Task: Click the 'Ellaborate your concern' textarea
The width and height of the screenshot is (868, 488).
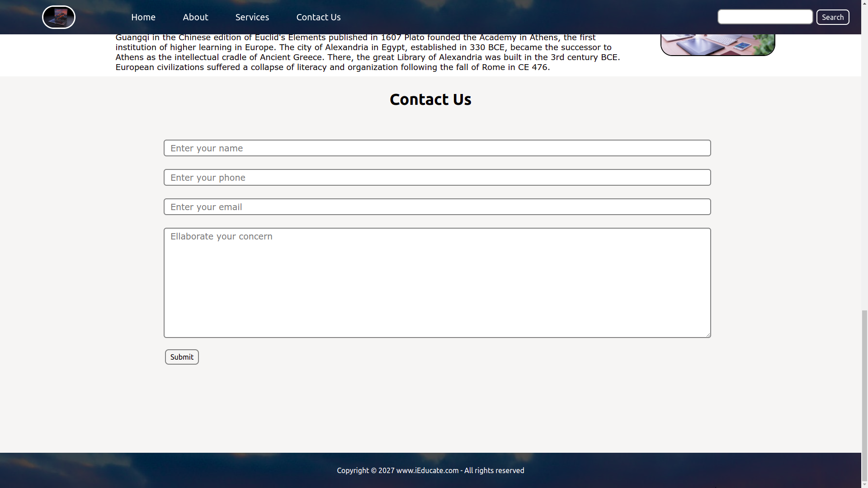Action: (437, 283)
